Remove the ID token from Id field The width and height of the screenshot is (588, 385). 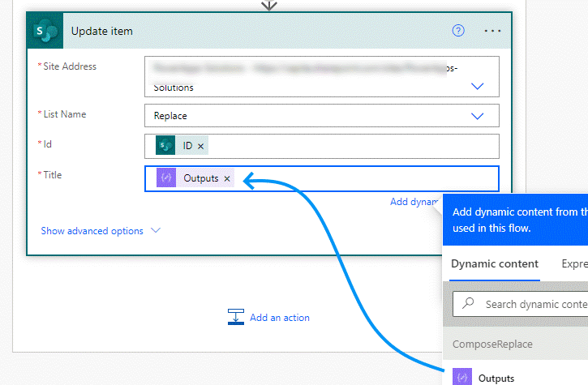click(x=200, y=146)
